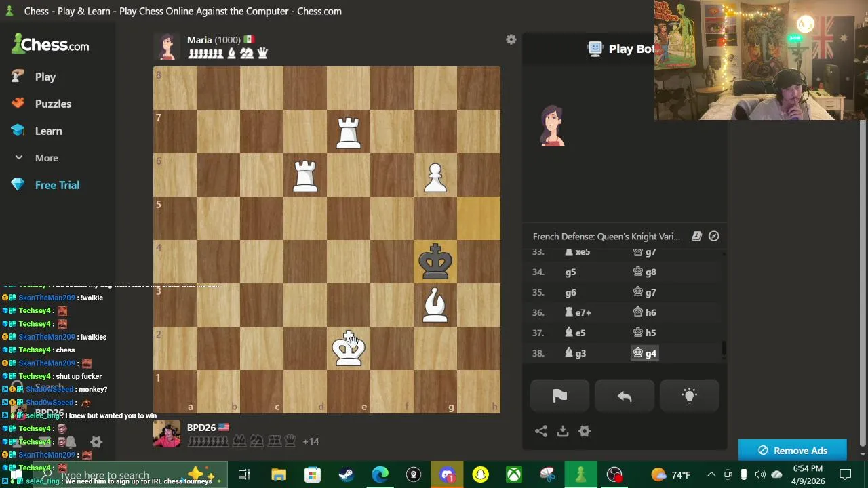Open Steam from the taskbar
Viewport: 868px width, 488px height.
tap(346, 474)
